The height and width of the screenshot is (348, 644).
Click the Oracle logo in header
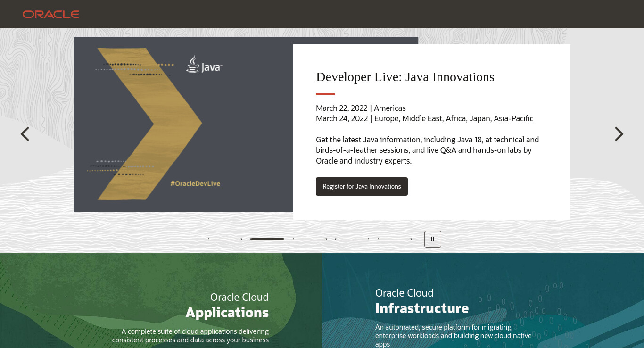tap(51, 14)
